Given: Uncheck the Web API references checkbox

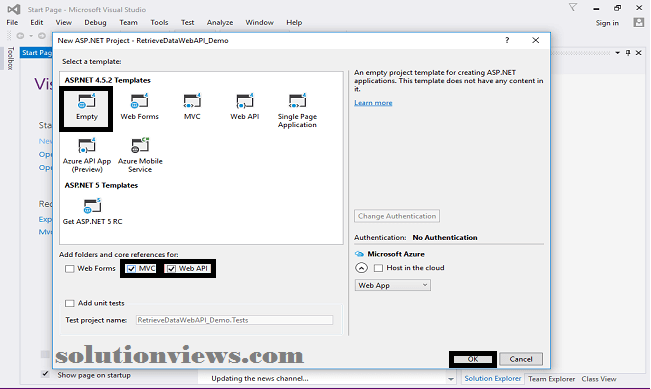Looking at the screenshot, I should coord(171,269).
